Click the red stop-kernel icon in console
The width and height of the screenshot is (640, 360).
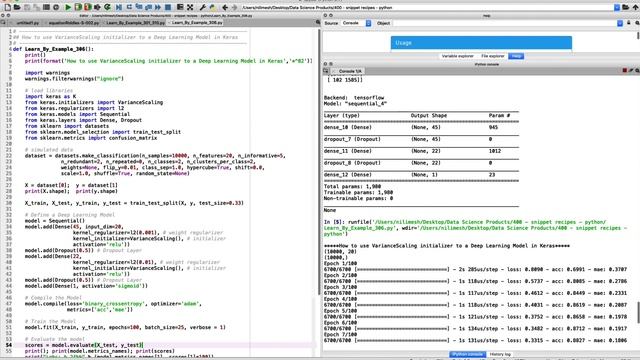(624, 71)
